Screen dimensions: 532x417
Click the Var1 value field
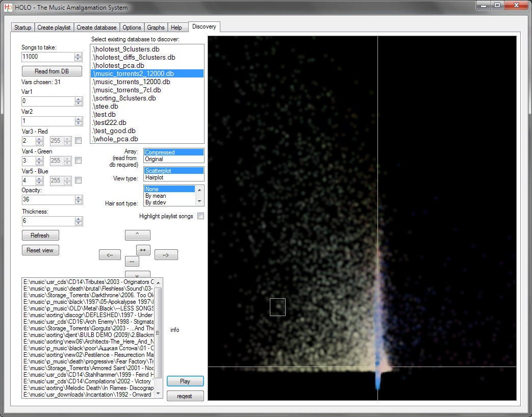click(x=48, y=101)
